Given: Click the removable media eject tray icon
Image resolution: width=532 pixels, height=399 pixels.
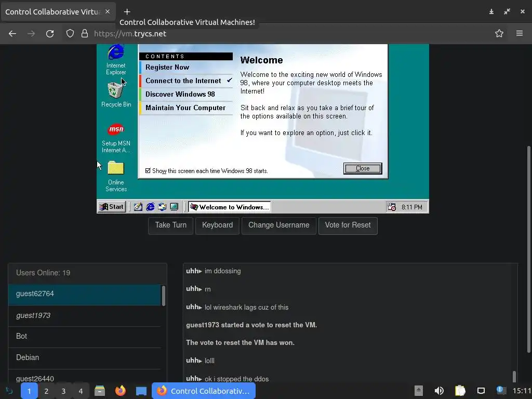Looking at the screenshot, I should 419,391.
